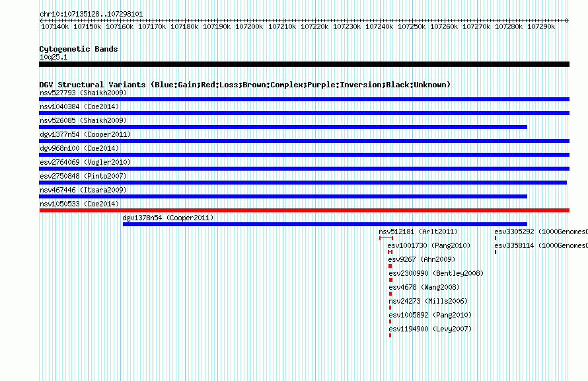Click the blue bar under nsv467446
This screenshot has height=381, width=588.
coord(283,196)
